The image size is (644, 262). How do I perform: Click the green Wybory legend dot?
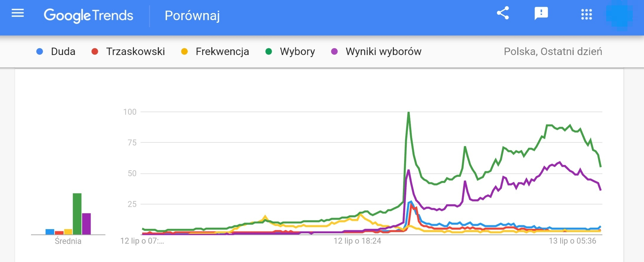tap(269, 52)
